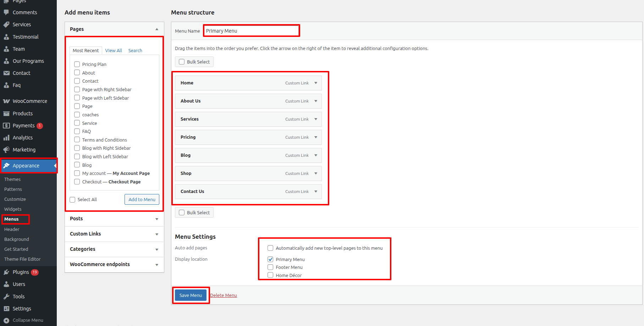Click the Comments speech bubble icon
Viewport: 644px width, 326px height.
tap(6, 12)
